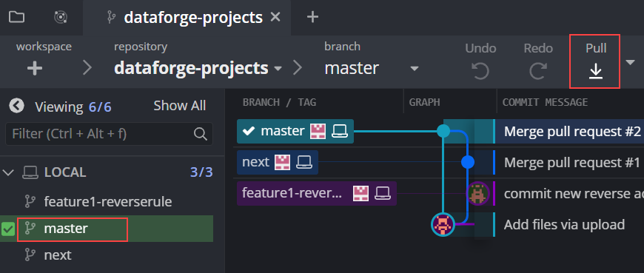Open the folder icon in tab bar
Screen dimensions: 644x273
tap(16, 17)
